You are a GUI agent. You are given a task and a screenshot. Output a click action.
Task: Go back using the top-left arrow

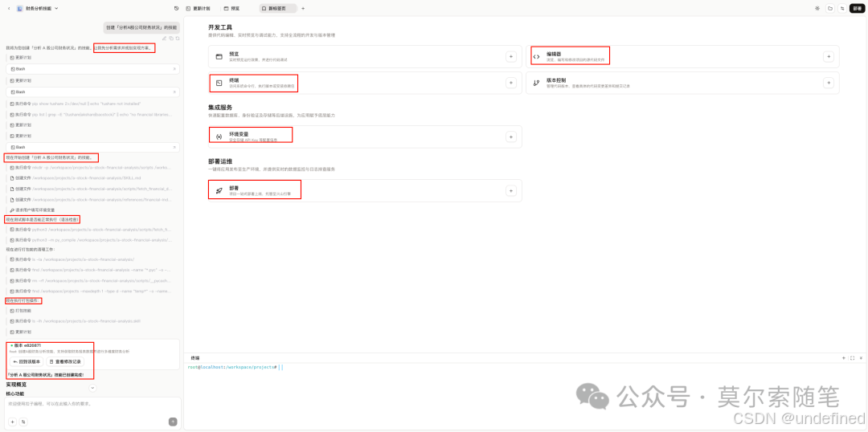(x=9, y=8)
